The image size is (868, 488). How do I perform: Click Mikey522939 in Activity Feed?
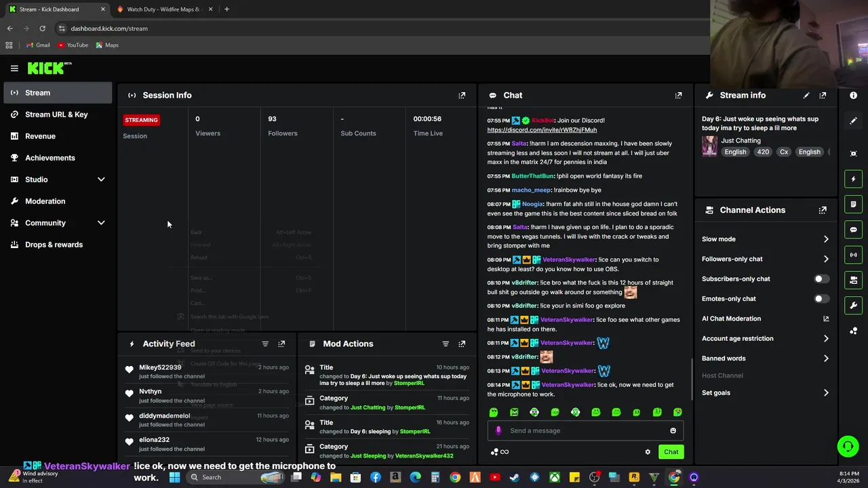[160, 367]
